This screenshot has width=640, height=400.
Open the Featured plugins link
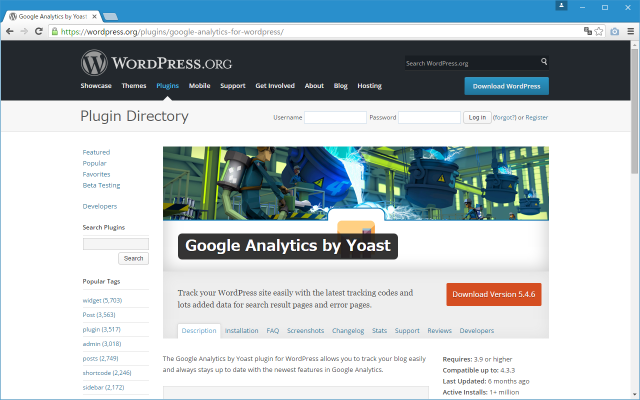click(96, 152)
